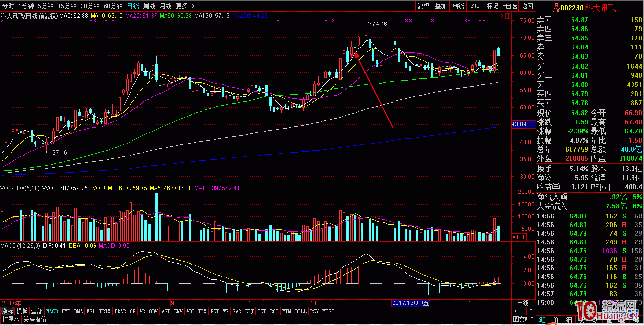Screen dimensions: 644x325
Task: Open the 复权 adjustment option
Action: [424, 6]
